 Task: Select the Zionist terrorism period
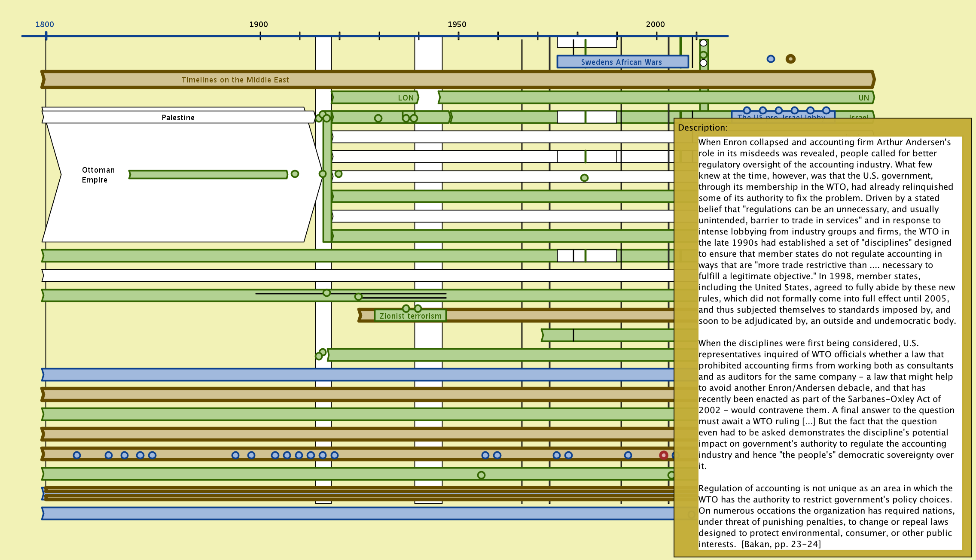pos(410,316)
